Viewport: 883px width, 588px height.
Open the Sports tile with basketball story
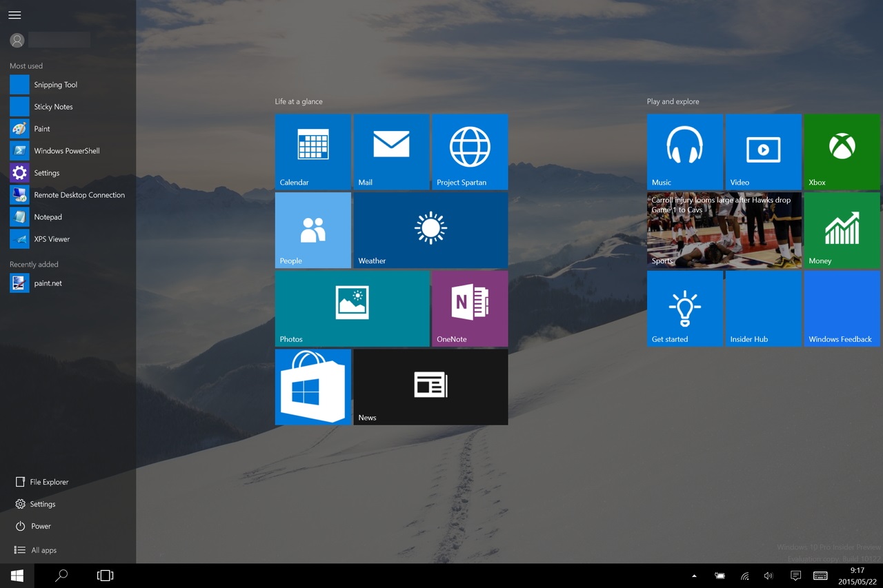coord(724,230)
